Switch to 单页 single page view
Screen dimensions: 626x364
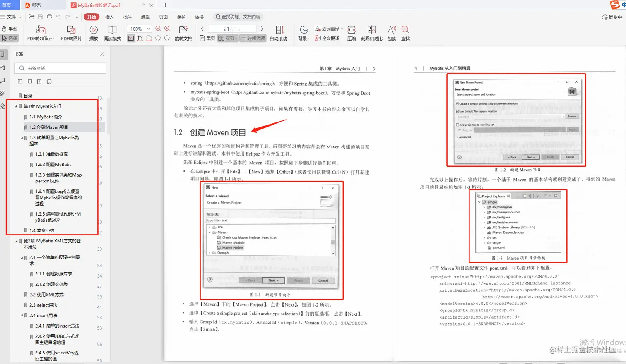pos(207,38)
